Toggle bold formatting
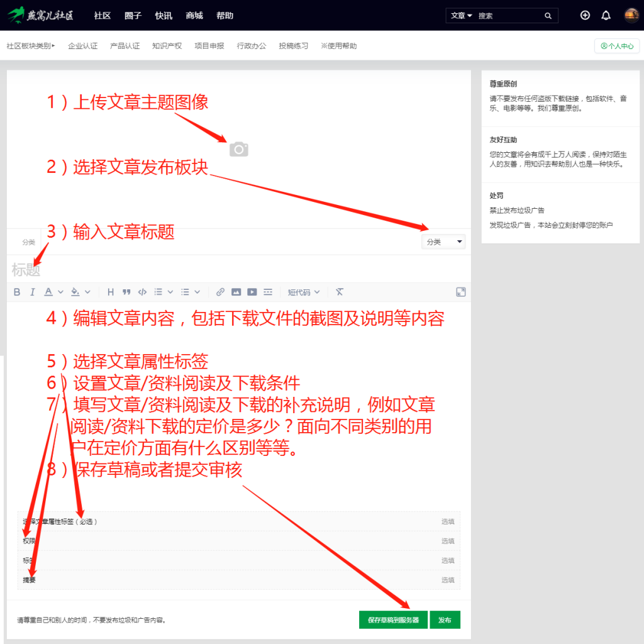The height and width of the screenshot is (644, 644). click(x=17, y=292)
